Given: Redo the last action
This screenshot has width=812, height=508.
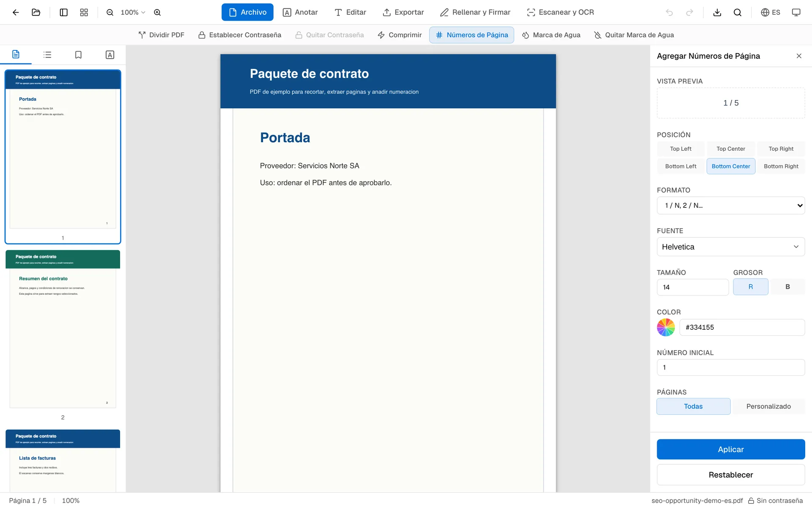Looking at the screenshot, I should (x=689, y=12).
